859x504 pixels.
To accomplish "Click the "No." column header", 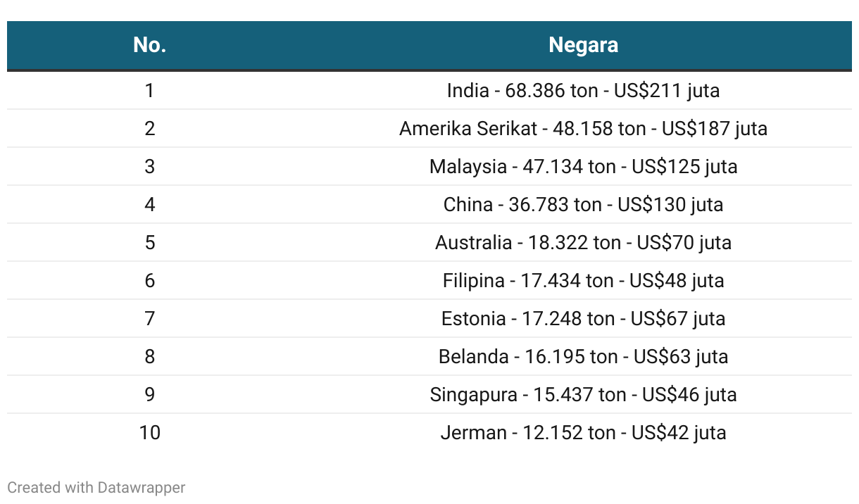I will coord(149,45).
